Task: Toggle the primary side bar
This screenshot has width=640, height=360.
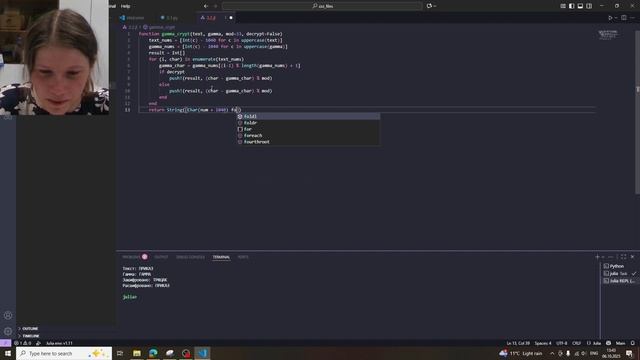Action: coord(571,6)
